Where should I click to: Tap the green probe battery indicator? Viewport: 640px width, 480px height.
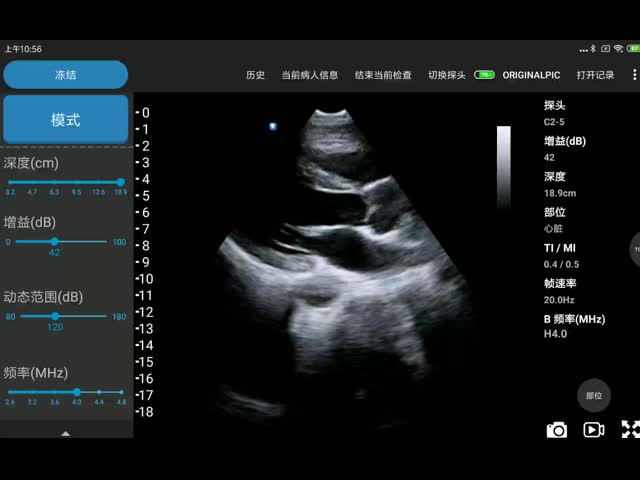click(x=484, y=75)
